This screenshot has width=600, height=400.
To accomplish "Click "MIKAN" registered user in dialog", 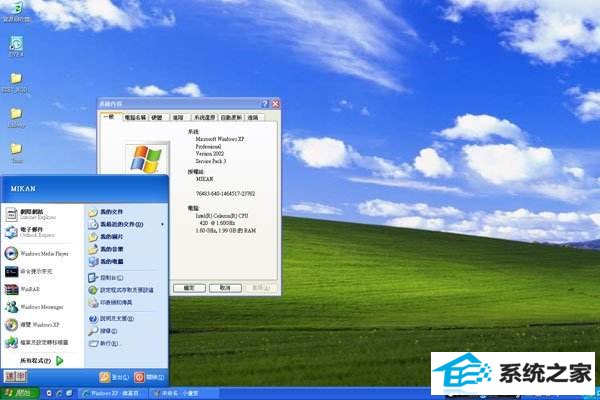I will click(205, 179).
